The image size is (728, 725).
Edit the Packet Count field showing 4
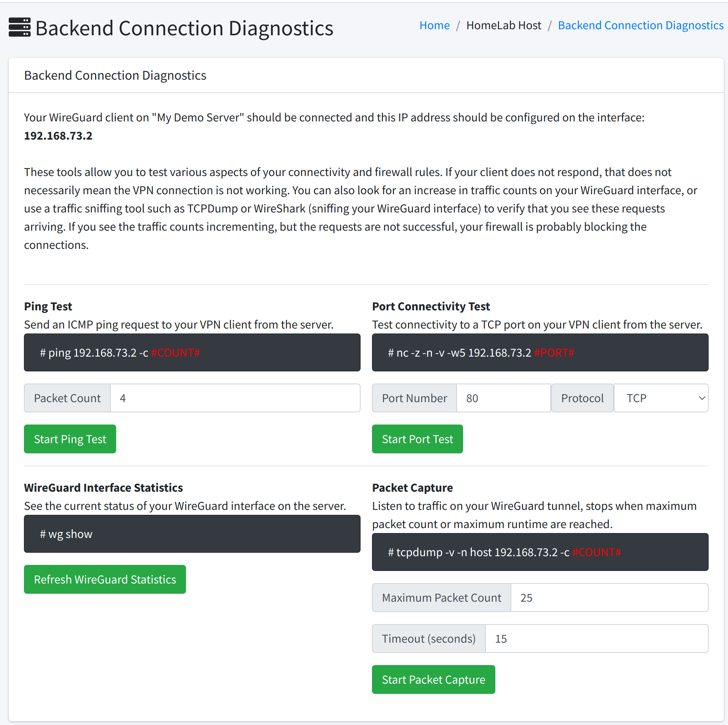click(235, 398)
